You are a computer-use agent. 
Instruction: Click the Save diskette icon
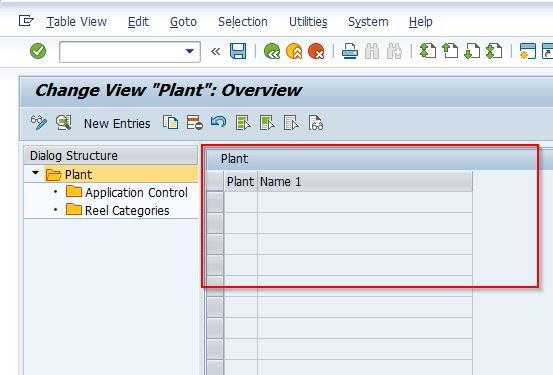[x=238, y=51]
